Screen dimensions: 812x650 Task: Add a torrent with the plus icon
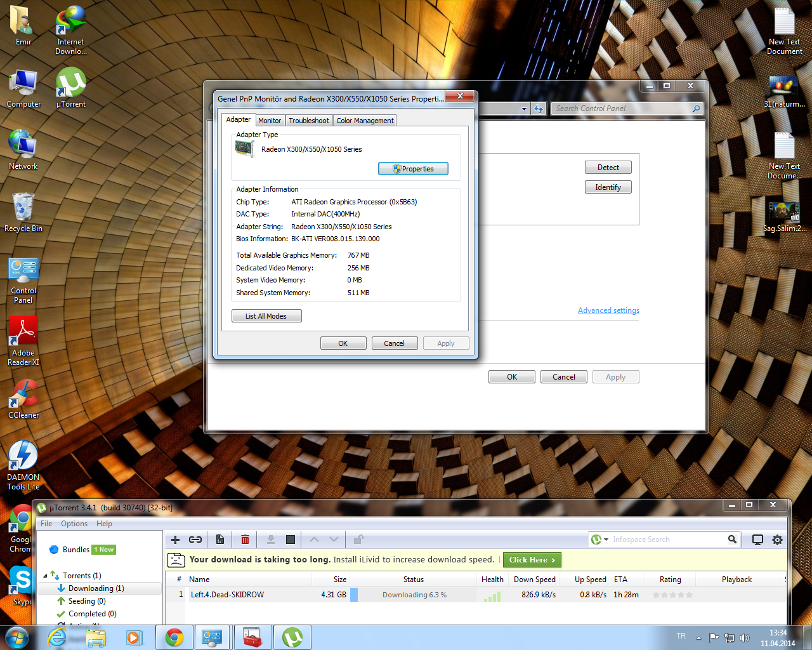176,540
